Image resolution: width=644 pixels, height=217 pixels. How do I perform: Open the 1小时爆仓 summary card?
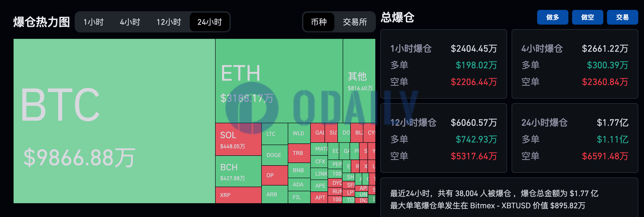[444, 64]
